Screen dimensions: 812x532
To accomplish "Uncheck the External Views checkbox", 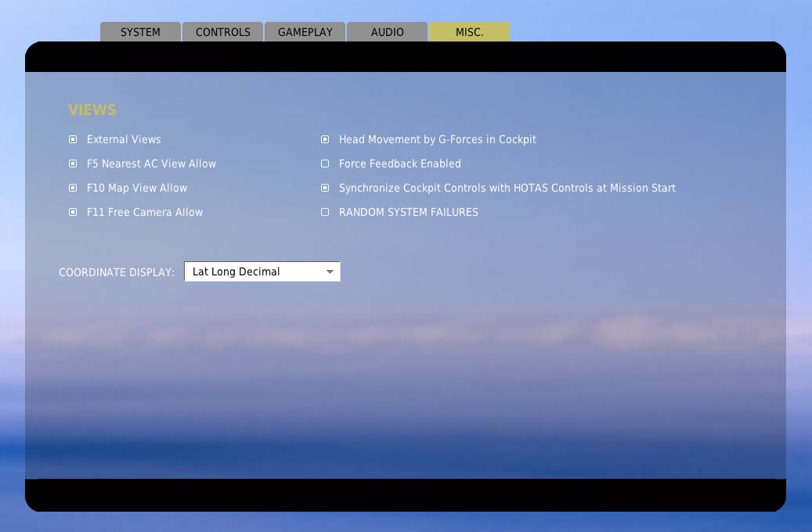I will click(73, 139).
